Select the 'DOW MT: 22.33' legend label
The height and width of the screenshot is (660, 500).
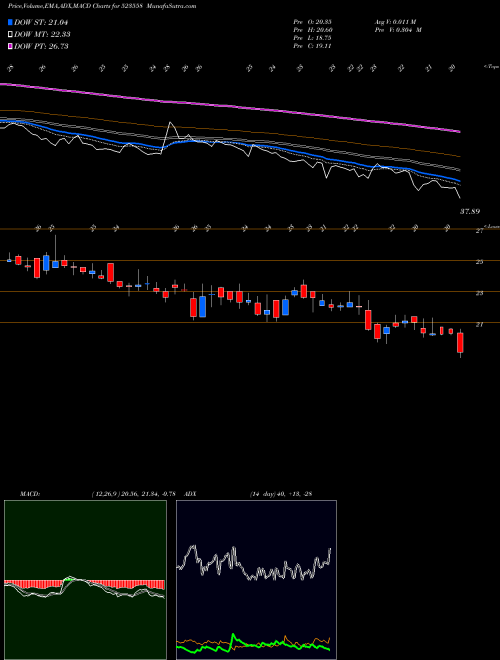pos(42,35)
